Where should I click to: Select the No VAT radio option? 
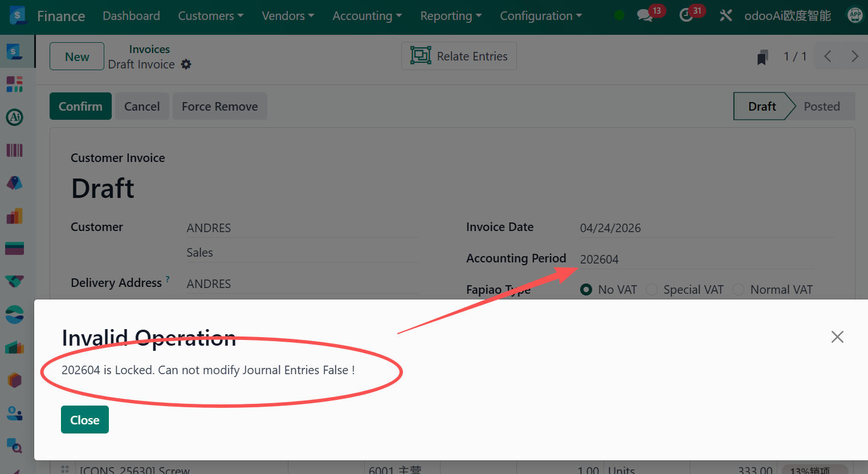(586, 290)
